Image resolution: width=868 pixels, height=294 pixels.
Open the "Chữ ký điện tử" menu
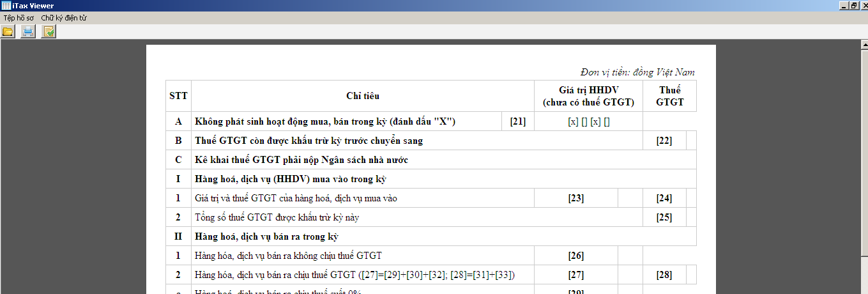pos(64,18)
